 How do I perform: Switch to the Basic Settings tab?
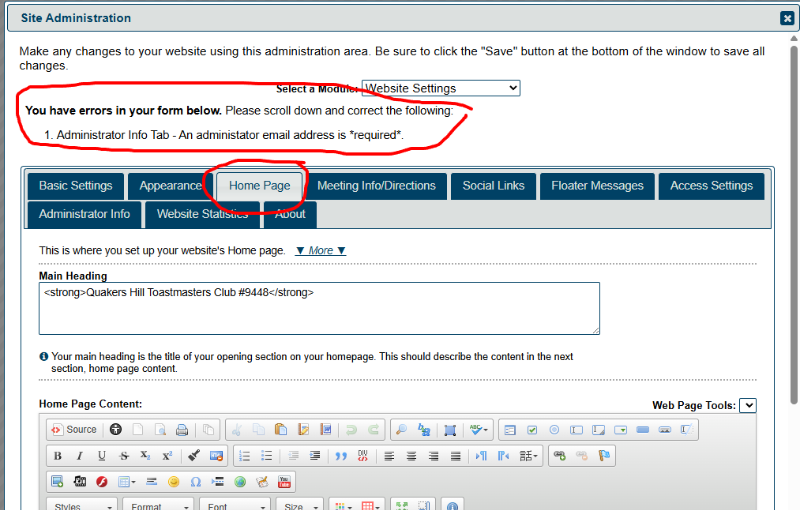pyautogui.click(x=75, y=186)
